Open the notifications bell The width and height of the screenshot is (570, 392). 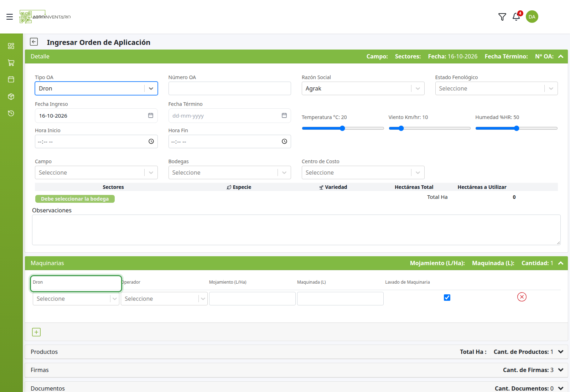pyautogui.click(x=516, y=17)
